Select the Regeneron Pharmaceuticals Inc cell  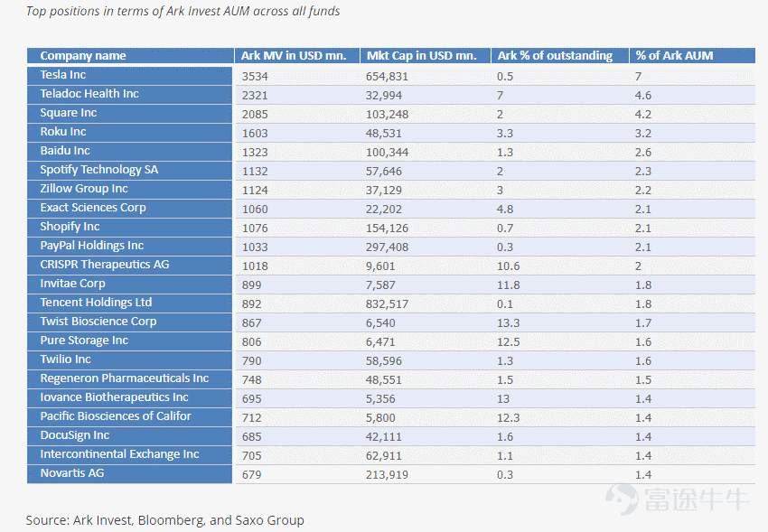(x=129, y=378)
